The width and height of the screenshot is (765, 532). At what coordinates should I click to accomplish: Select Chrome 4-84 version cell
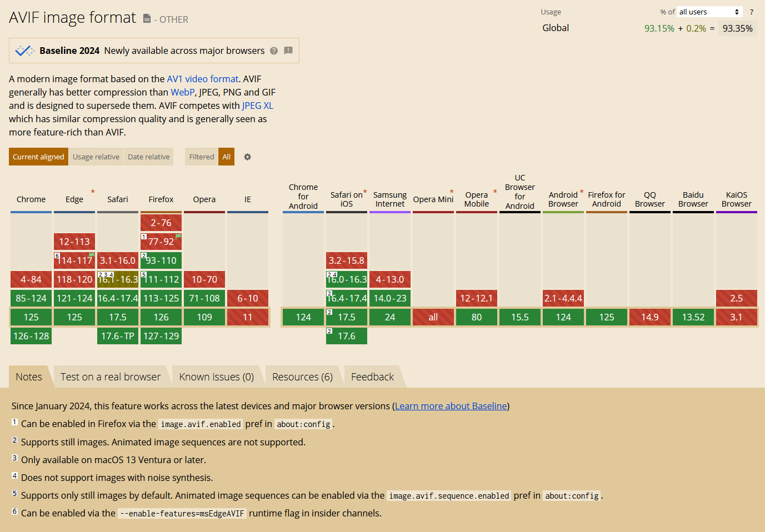pos(31,279)
